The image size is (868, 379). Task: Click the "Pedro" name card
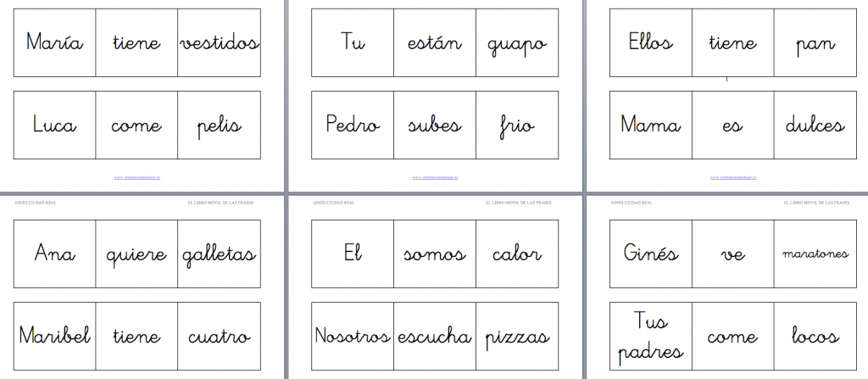pyautogui.click(x=353, y=125)
